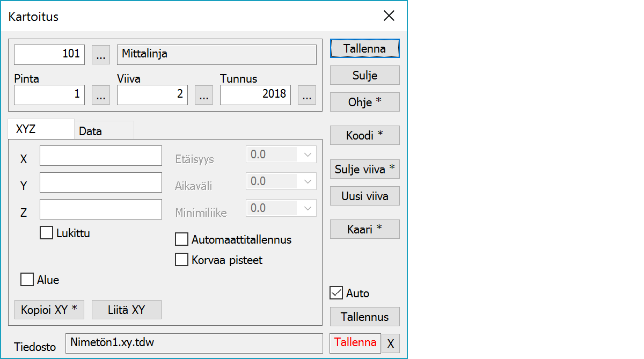Enable the Automaattitallennus checkbox
The image size is (644, 359).
(x=182, y=239)
